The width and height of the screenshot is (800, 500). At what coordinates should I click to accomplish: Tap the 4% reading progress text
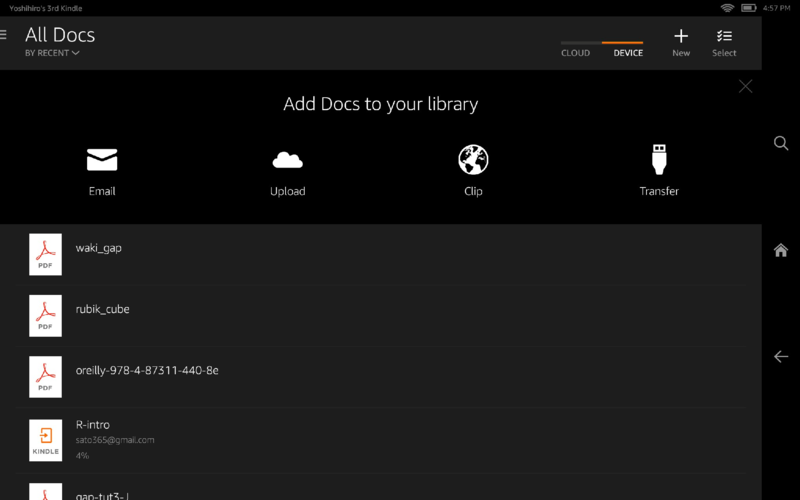coord(82,455)
